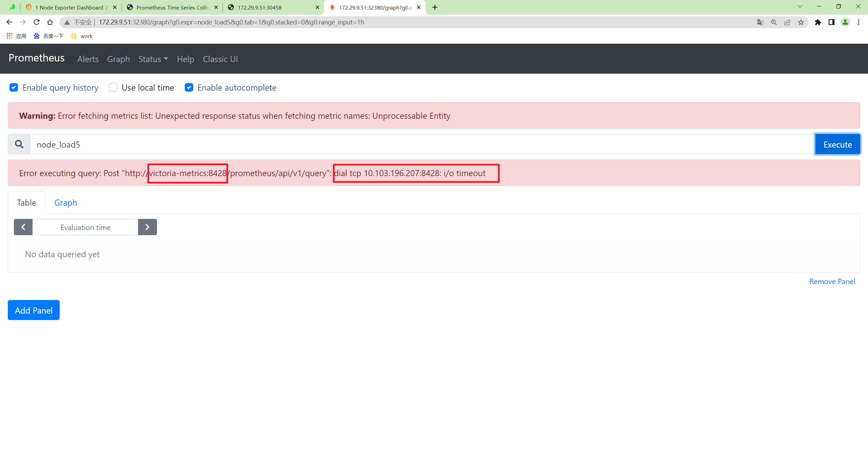The image size is (868, 470).
Task: Expand the Status dropdown in navbar
Action: click(153, 59)
